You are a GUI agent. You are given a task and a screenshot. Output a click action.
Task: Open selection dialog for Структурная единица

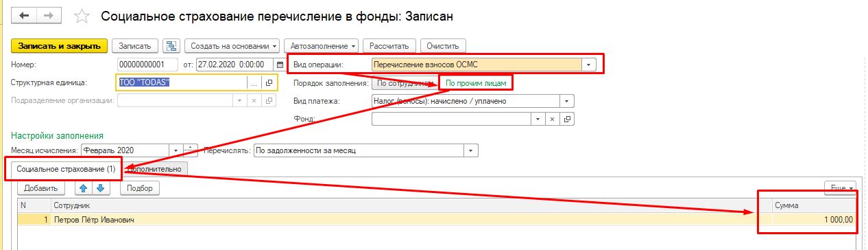pos(254,82)
